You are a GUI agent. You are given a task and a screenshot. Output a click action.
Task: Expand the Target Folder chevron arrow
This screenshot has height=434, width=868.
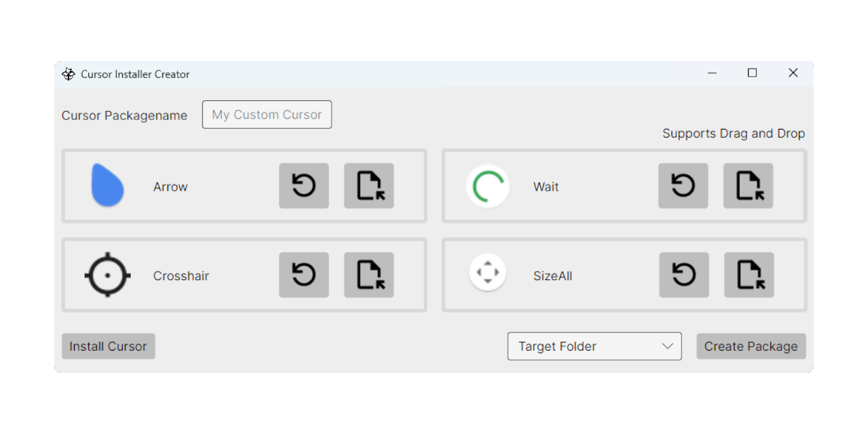coord(667,347)
